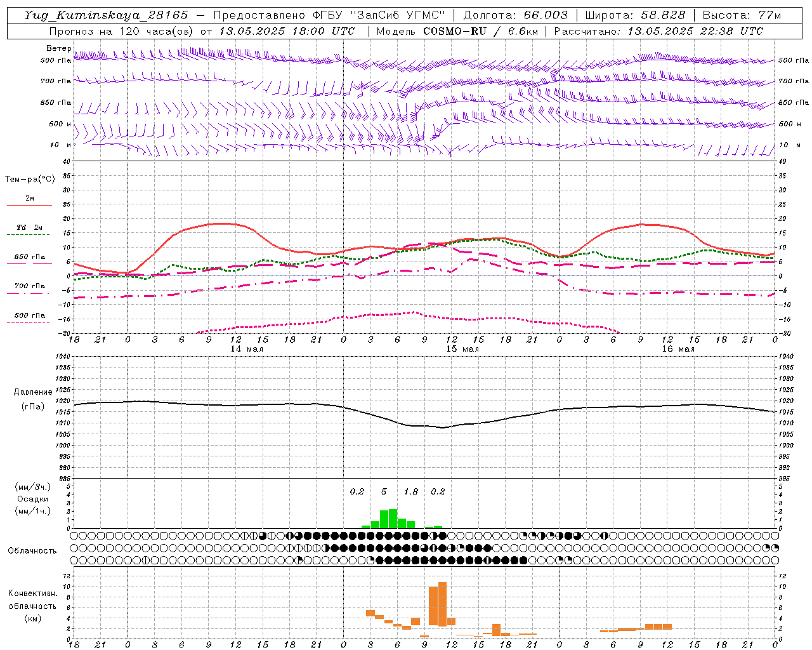Click the computed time Рассчитано: 13.05.2025 22:38 UTC
The width and height of the screenshot is (812, 650).
coord(658,31)
